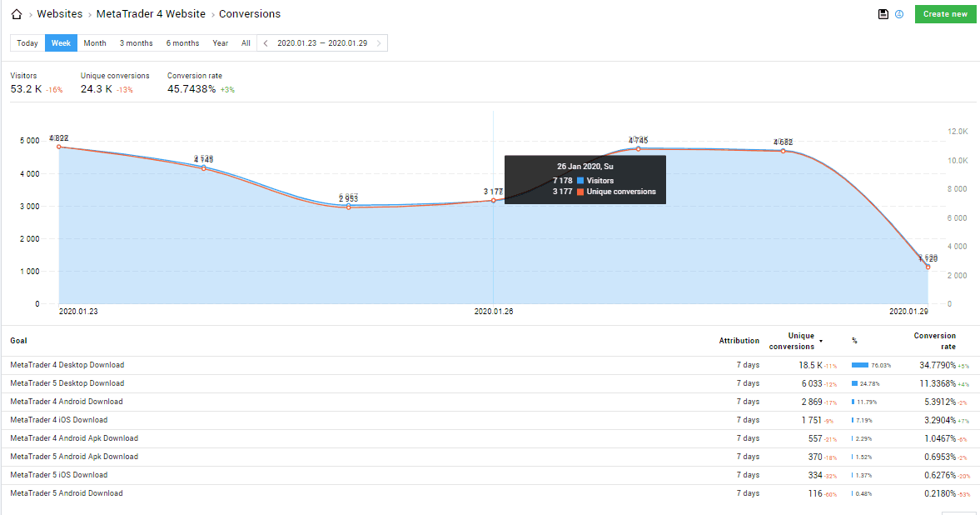This screenshot has width=980, height=515.
Task: Select the All time period tab
Action: pos(246,42)
